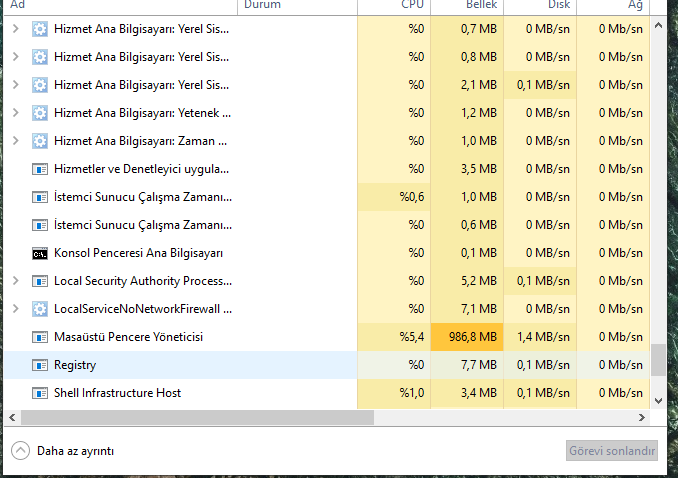
Task: Sort by the Bellek column header
Action: coord(467,6)
